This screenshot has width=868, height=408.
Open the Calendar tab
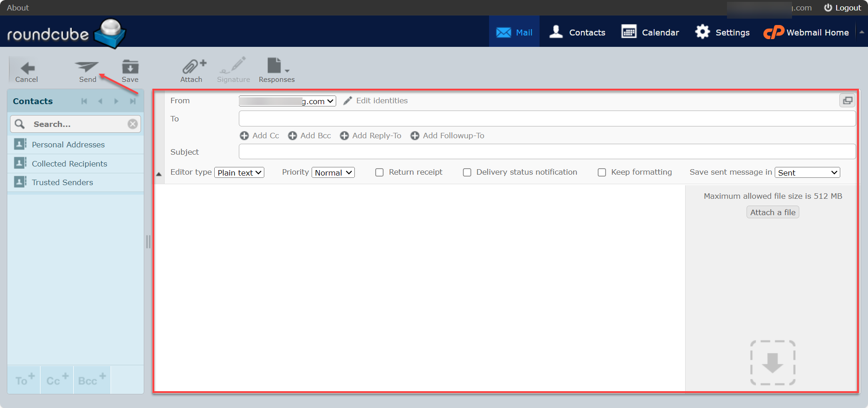(650, 32)
